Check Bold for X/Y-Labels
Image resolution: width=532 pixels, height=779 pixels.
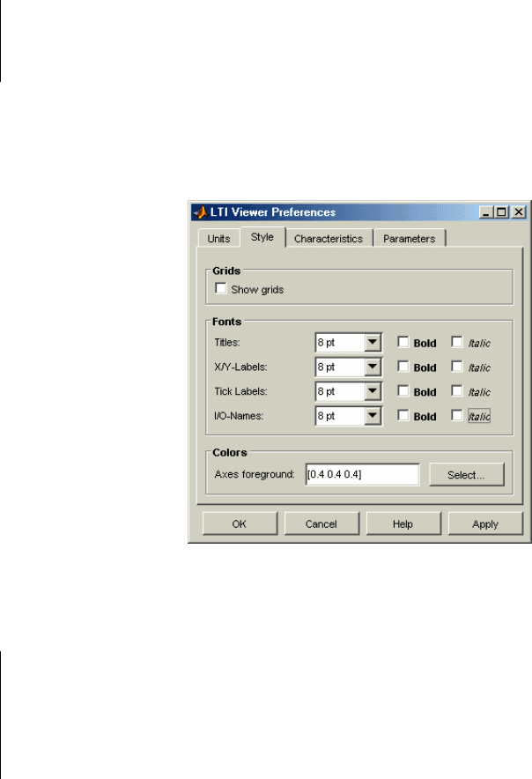403,367
